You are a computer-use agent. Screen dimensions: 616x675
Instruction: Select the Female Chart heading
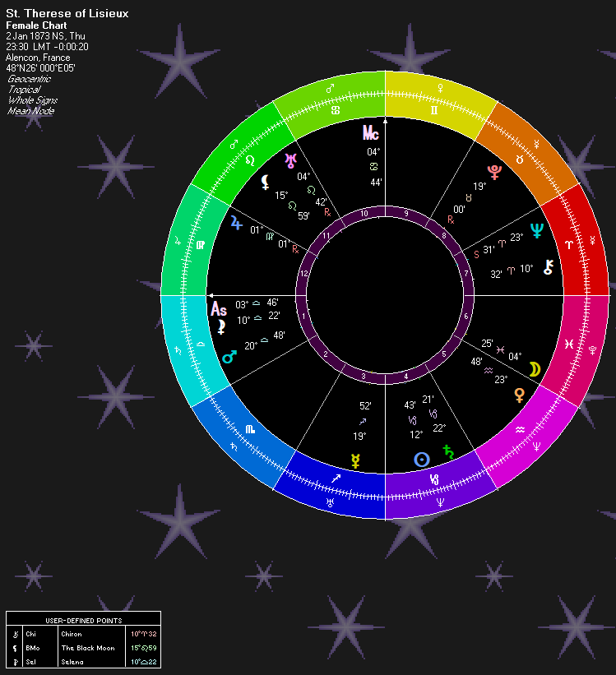[36, 25]
